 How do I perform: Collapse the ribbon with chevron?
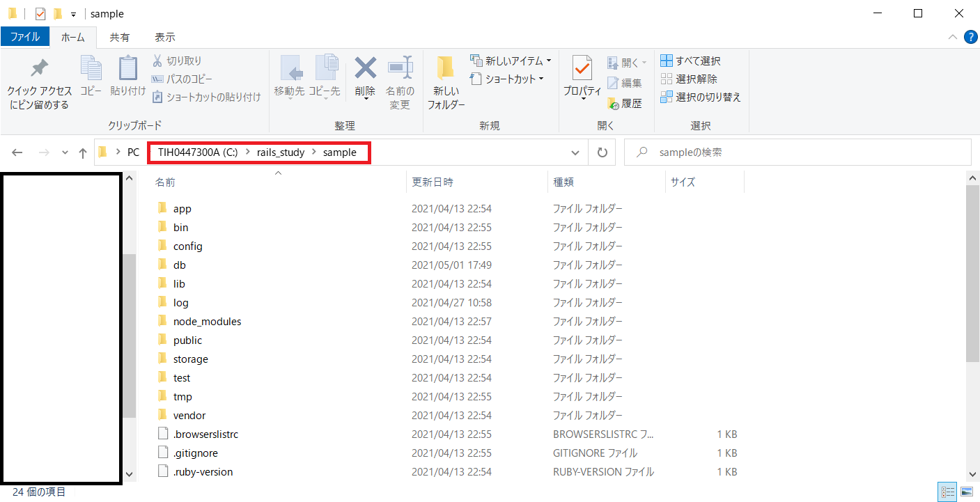point(952,37)
